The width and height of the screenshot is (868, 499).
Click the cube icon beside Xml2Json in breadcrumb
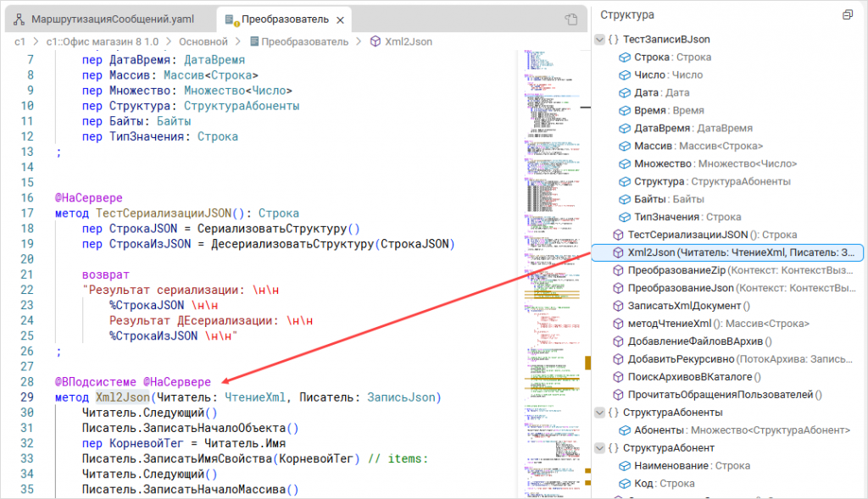pos(376,41)
